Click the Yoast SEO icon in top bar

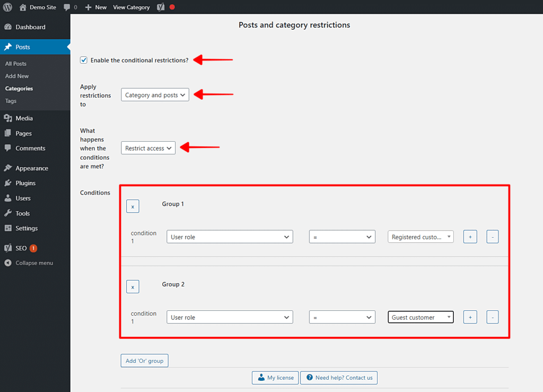pos(161,7)
